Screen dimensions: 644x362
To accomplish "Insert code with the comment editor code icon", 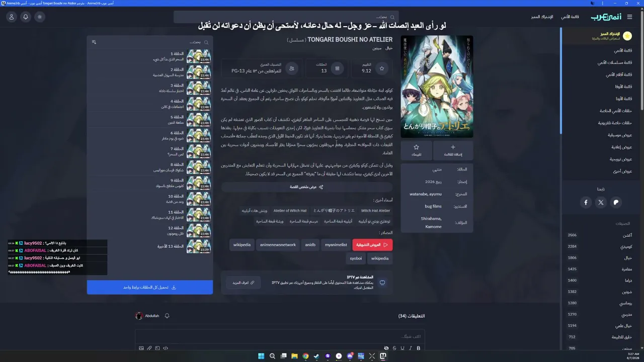I will pyautogui.click(x=166, y=348).
